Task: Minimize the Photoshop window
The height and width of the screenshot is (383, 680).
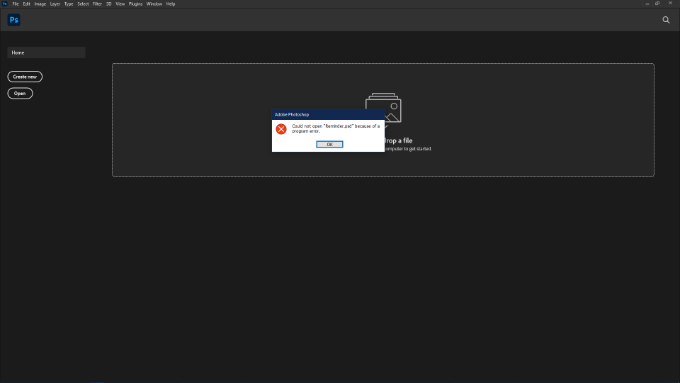Action: 647,3
